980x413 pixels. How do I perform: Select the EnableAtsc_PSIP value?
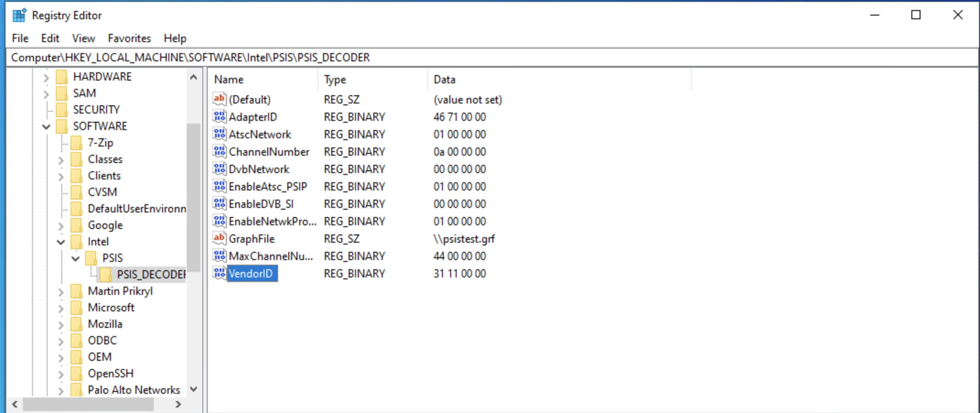268,186
